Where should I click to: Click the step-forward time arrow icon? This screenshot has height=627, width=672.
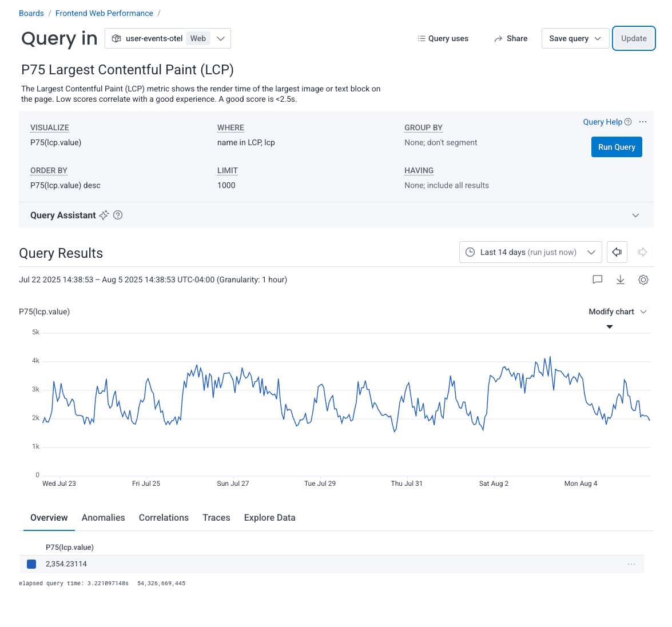click(642, 252)
